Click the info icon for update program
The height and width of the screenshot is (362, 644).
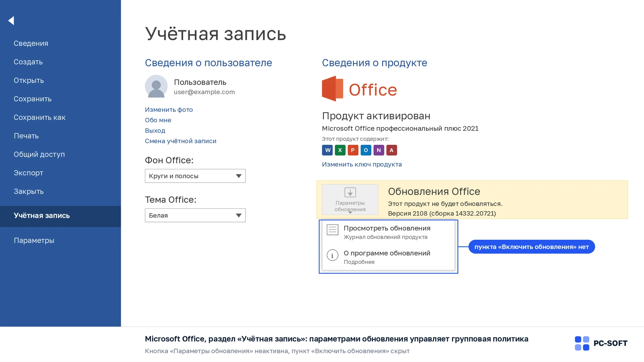(332, 255)
